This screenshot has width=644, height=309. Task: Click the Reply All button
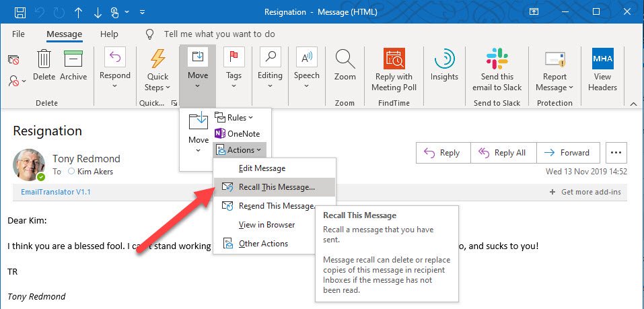[x=503, y=153]
